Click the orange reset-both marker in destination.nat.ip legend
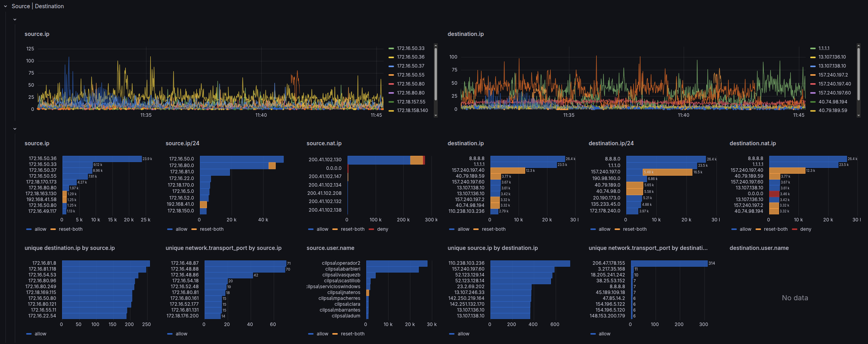 758,229
